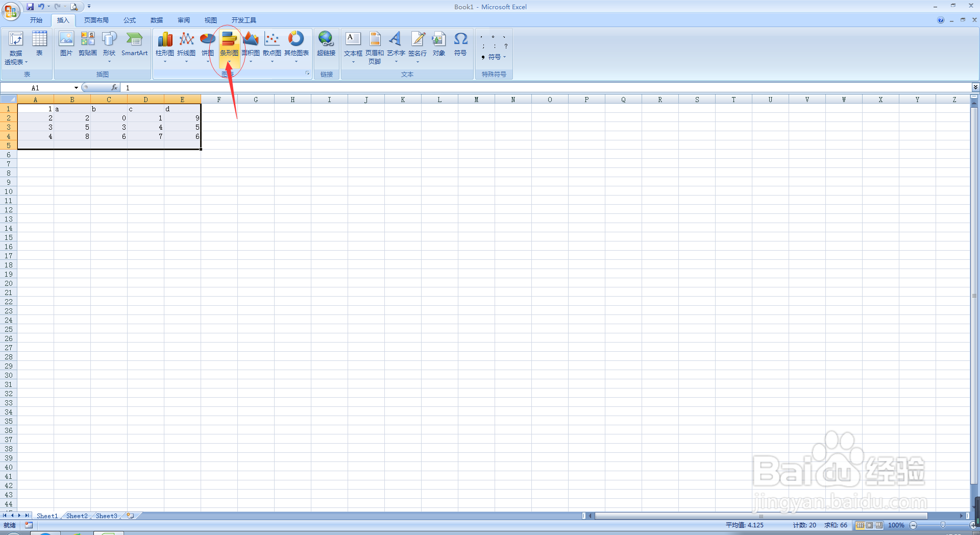Open the Sheet2 worksheet tab
The height and width of the screenshot is (535, 980).
tap(77, 516)
